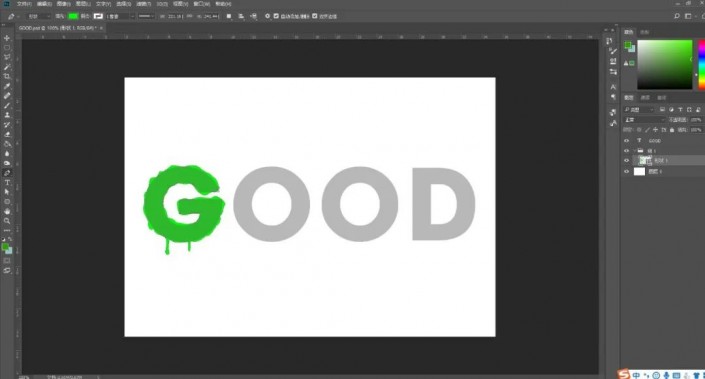
Task: Open the layer blend mode dropdown
Action: click(x=644, y=120)
